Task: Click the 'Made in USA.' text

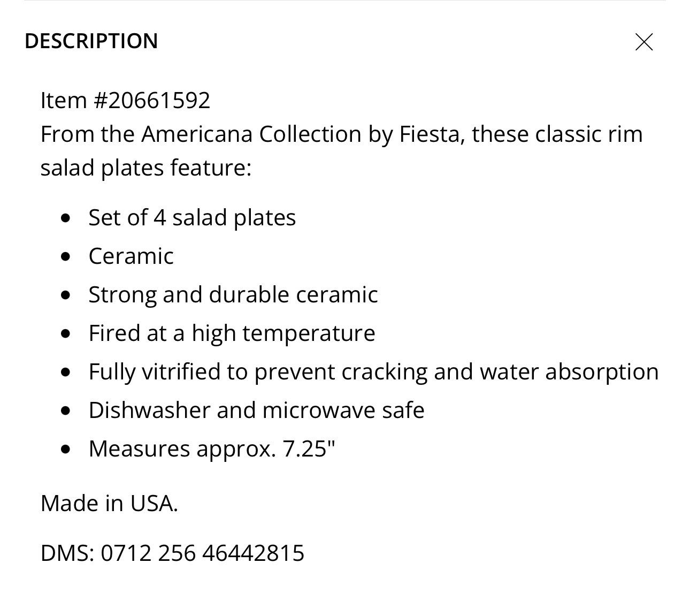Action: pos(109,504)
